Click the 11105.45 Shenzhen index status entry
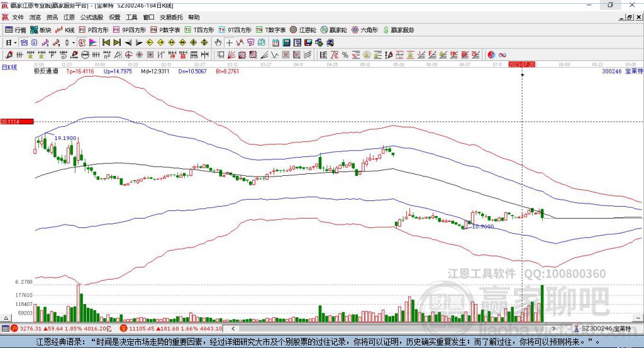The image size is (644, 348). tap(172, 329)
